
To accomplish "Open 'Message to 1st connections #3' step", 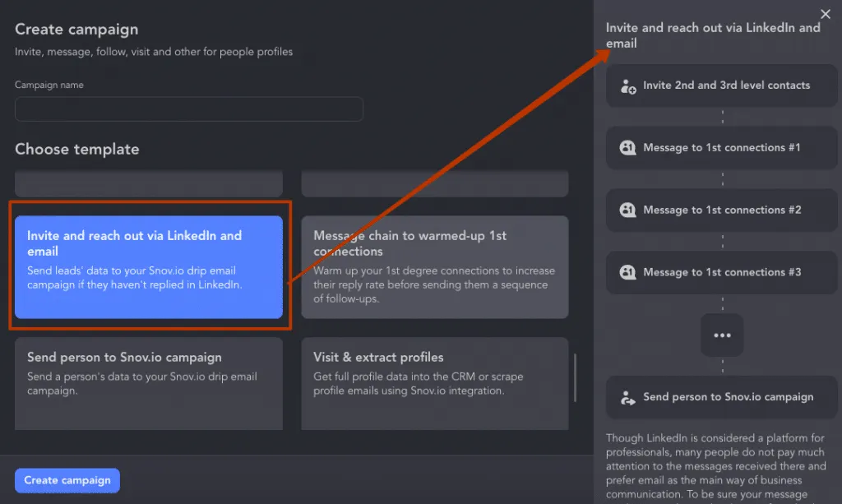I will click(722, 272).
